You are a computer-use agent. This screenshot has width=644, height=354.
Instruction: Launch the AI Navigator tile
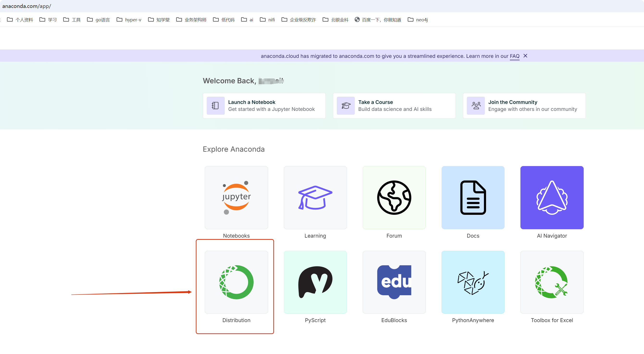click(x=552, y=198)
